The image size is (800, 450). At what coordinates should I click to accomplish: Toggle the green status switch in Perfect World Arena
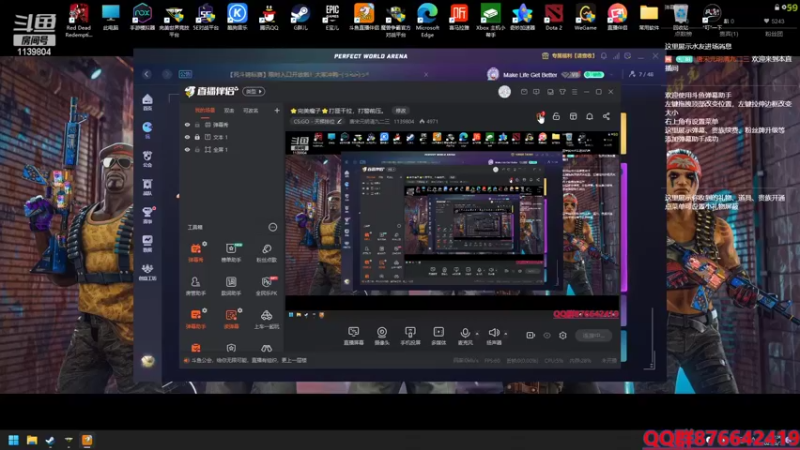pyautogui.click(x=594, y=74)
